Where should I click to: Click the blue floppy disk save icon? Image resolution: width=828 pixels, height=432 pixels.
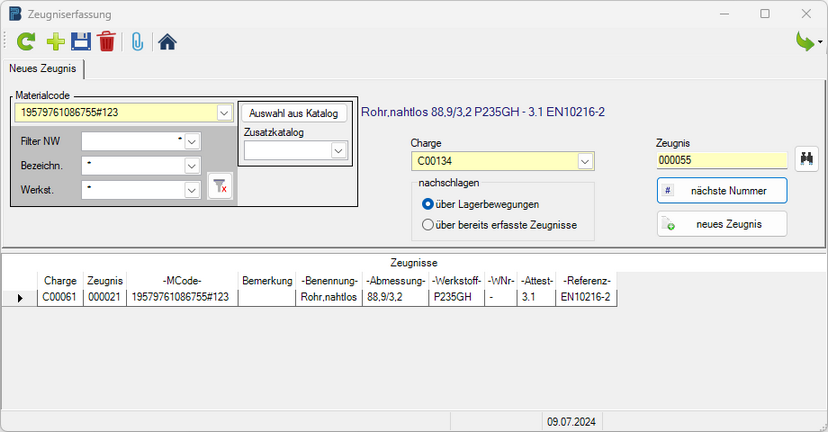pos(80,41)
